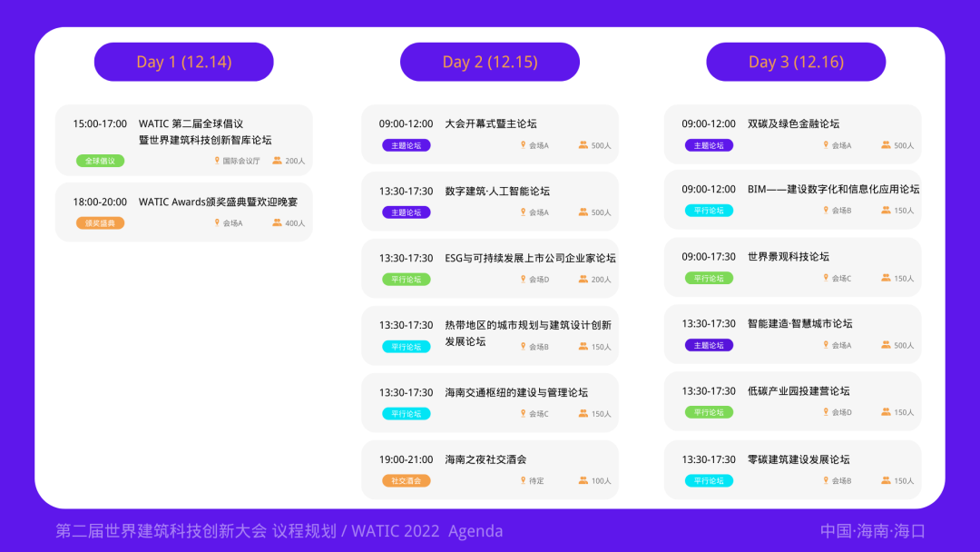
Task: Click 主题论坛 tag under 智能建造·智慧城市论坛
Action: click(x=709, y=345)
